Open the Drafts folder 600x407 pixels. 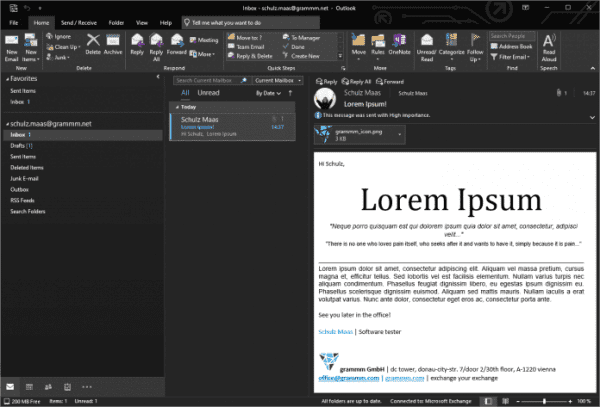click(21, 146)
